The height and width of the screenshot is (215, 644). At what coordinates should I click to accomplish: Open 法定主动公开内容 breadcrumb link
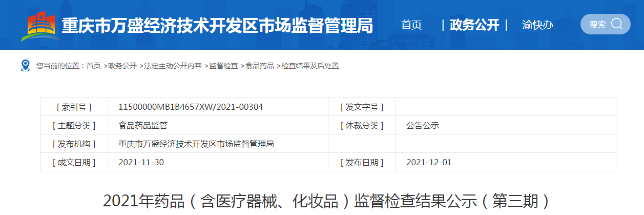coord(173,66)
